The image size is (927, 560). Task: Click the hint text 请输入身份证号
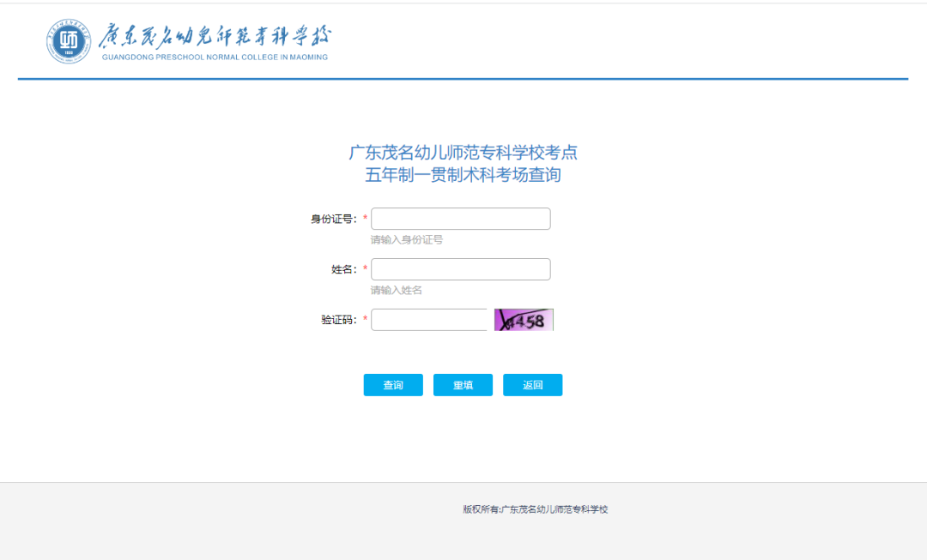pos(407,240)
